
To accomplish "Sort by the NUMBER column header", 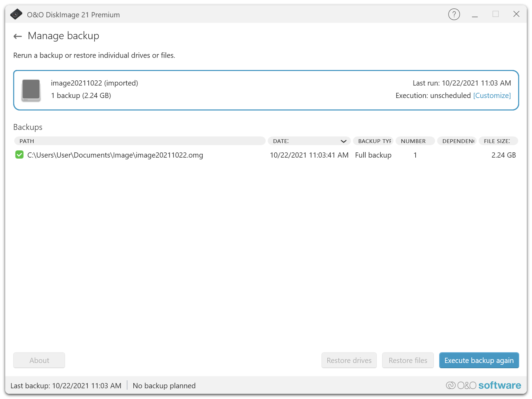I will (x=415, y=141).
